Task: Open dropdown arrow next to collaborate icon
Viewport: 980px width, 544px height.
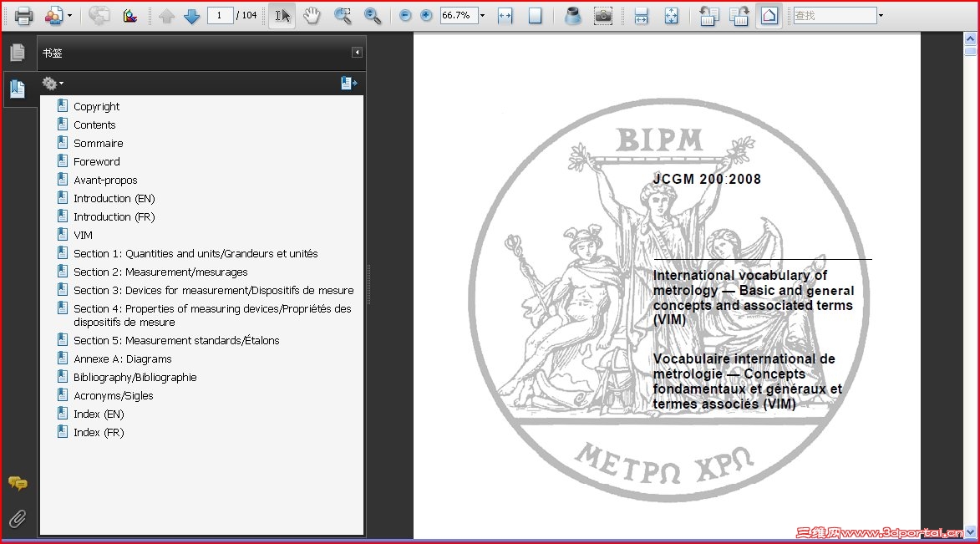Action: click(x=69, y=16)
